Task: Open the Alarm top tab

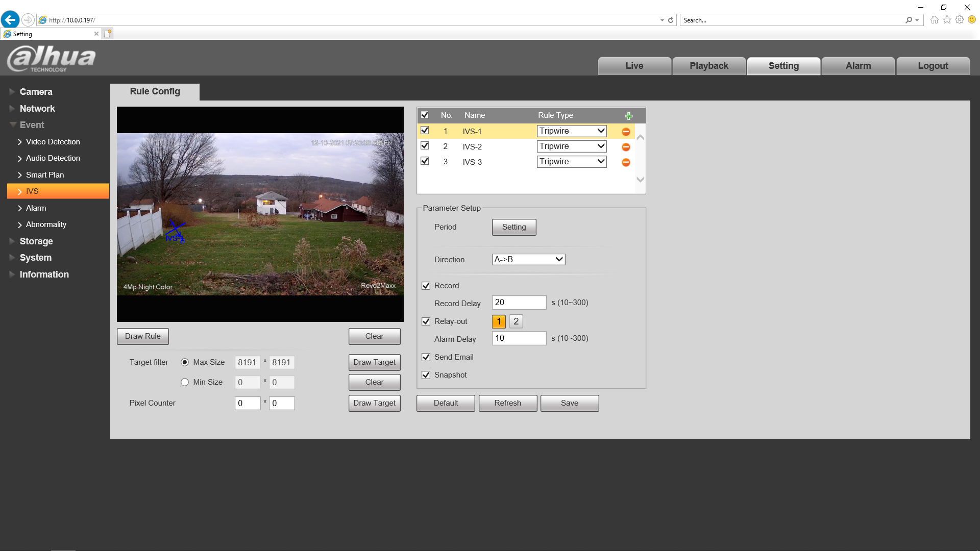Action: point(859,66)
